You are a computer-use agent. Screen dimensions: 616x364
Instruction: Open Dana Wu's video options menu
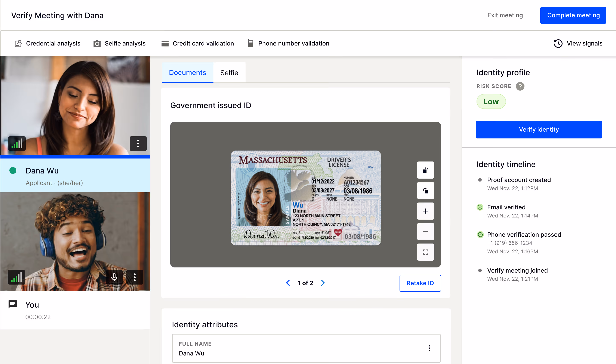click(138, 144)
